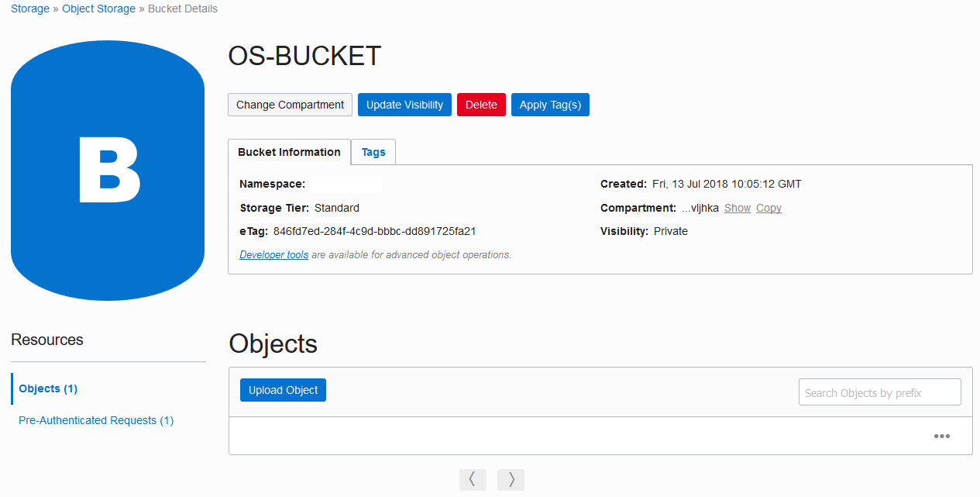Open the three-dots actions menu for the object row
Screen dimensions: 980x497
pos(941,437)
